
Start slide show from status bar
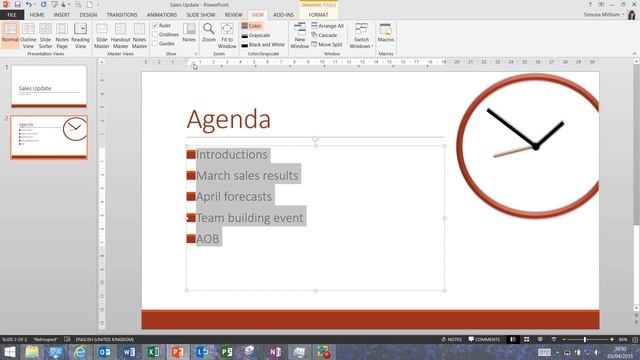click(x=553, y=339)
